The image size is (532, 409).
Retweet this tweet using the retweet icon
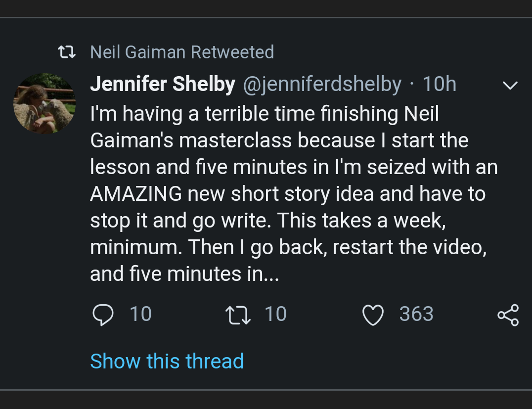pyautogui.click(x=237, y=315)
